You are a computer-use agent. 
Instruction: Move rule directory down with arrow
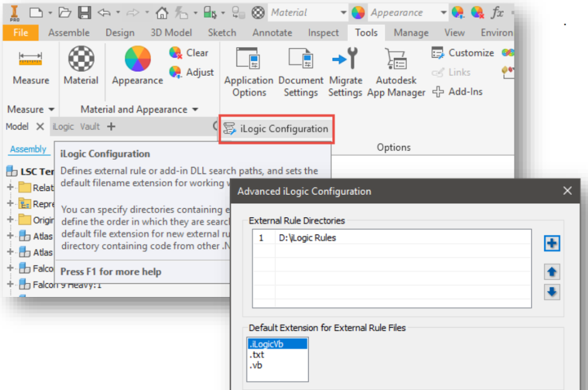point(552,292)
